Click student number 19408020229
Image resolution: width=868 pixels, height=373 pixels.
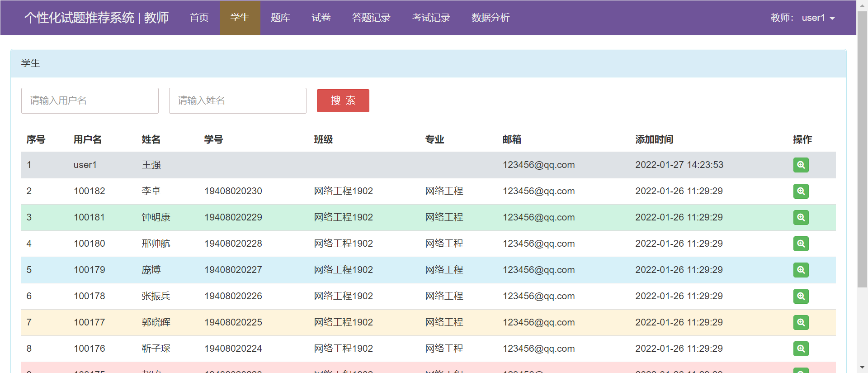(233, 217)
